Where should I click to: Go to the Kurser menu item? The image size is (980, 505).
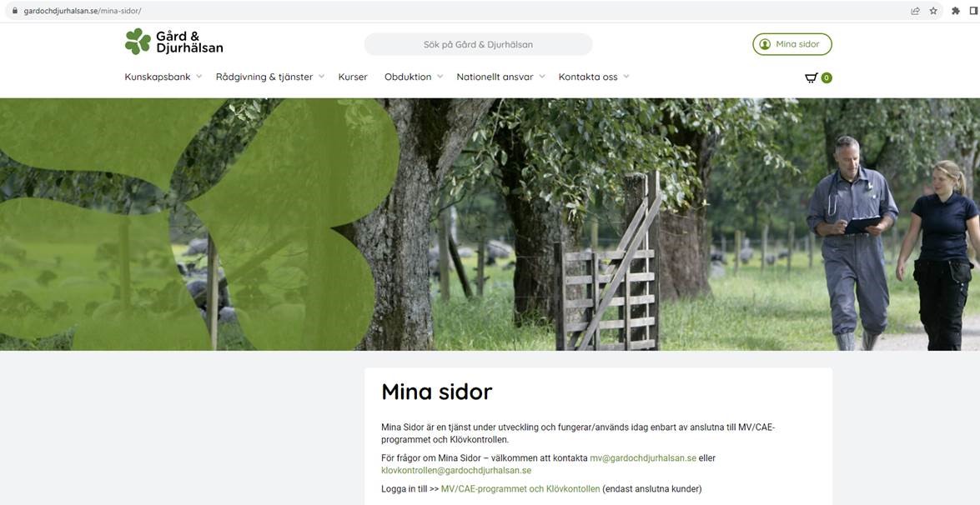click(353, 77)
